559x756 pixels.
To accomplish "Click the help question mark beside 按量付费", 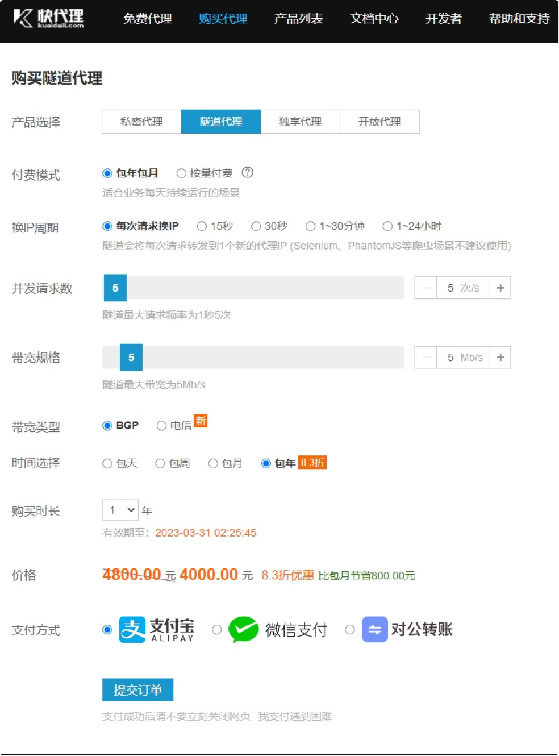I will [248, 172].
